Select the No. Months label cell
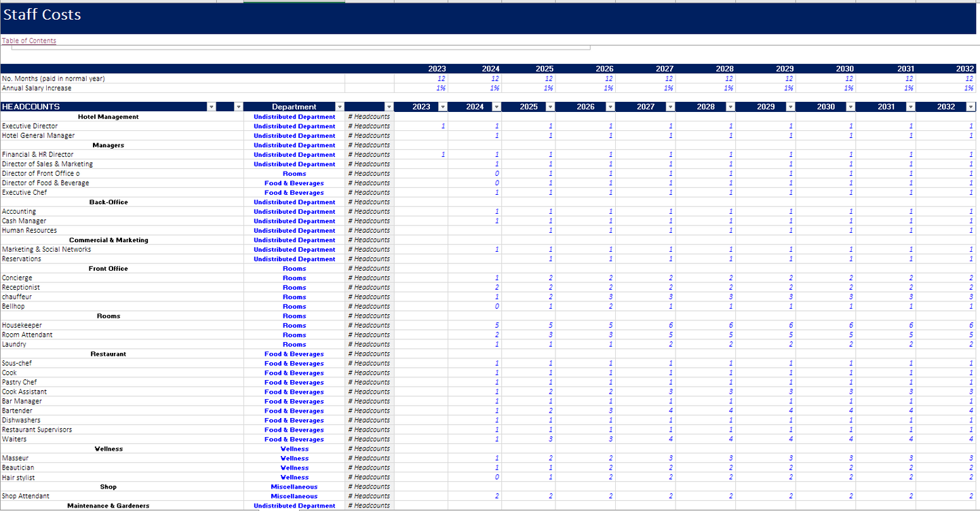980x511 pixels. (54, 79)
